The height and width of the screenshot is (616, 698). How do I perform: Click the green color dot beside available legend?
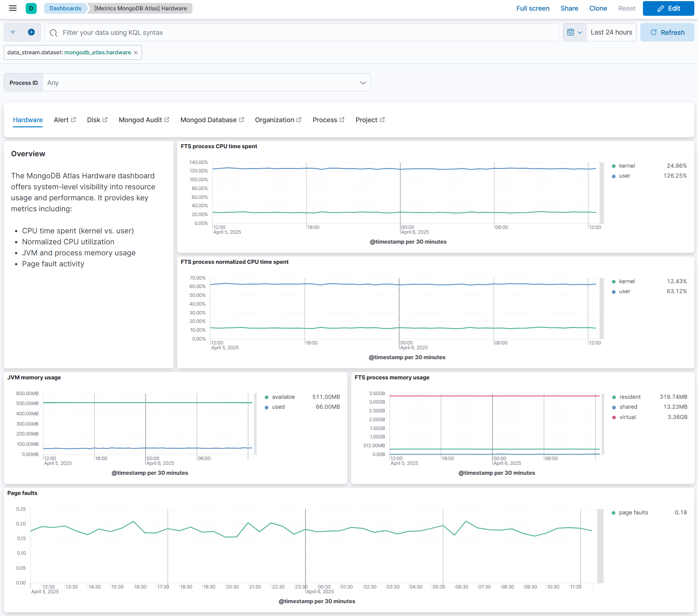(x=267, y=397)
